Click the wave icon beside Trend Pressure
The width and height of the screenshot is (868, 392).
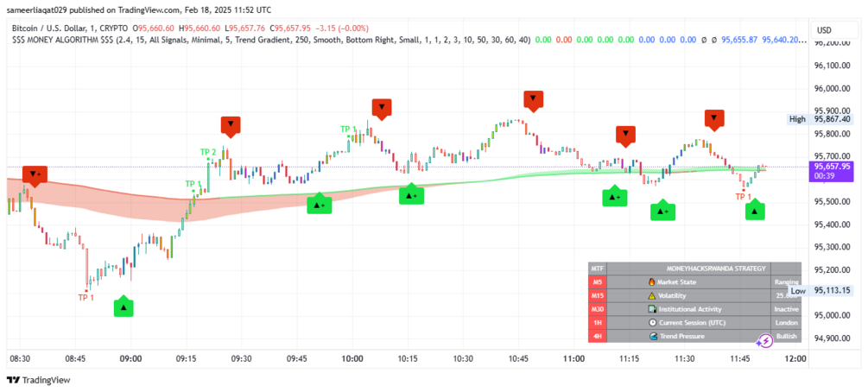(x=653, y=336)
